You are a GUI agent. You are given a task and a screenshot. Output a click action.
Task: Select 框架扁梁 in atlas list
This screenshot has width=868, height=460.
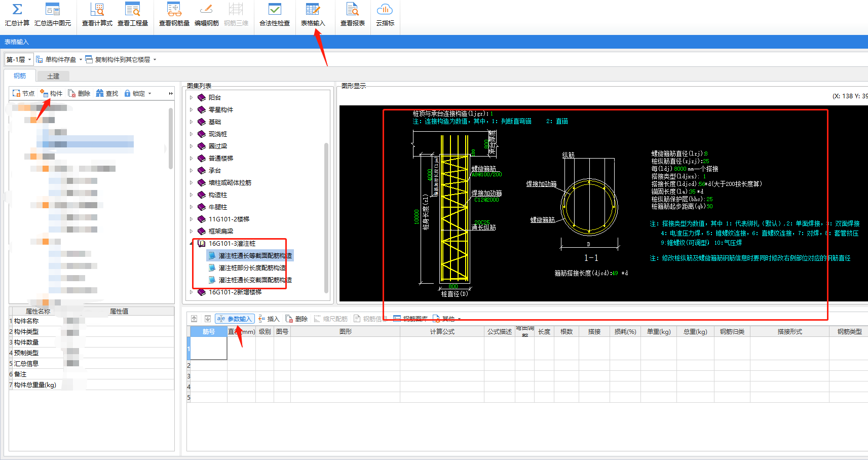221,231
